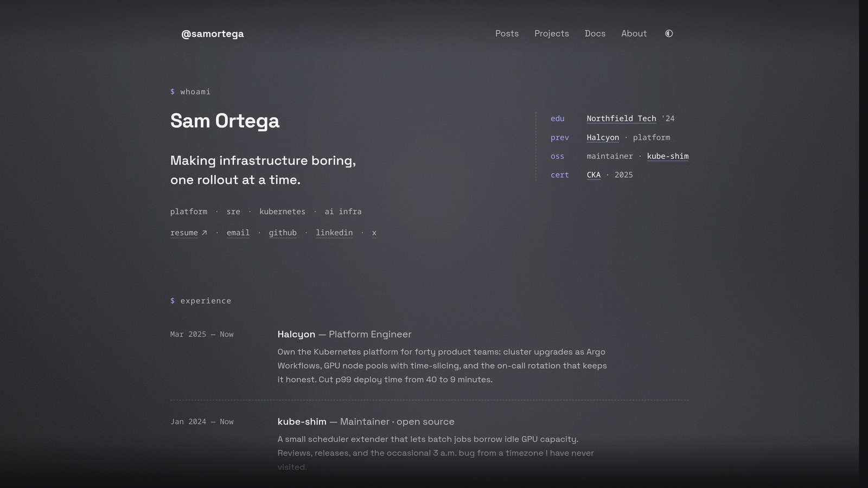Click the Sam Ortega heading
Screen dimensions: 868x488
tap(225, 121)
